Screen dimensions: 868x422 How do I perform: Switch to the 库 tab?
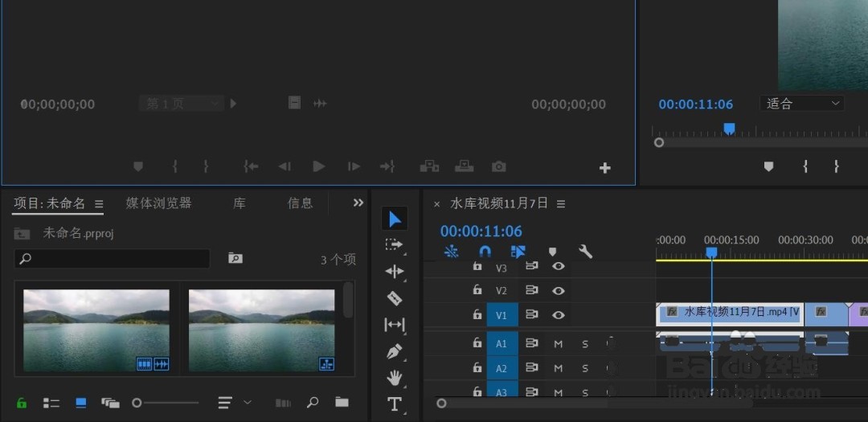tap(240, 203)
